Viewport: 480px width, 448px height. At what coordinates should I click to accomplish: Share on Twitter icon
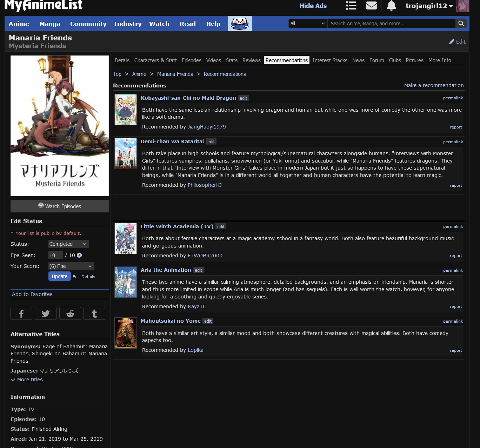click(46, 314)
